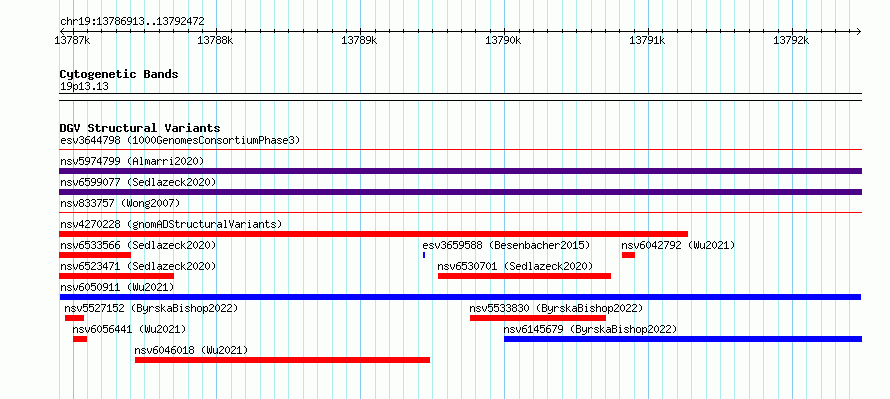Click the nsv5533830 red variant bar
This screenshot has width=890, height=399.
click(538, 318)
